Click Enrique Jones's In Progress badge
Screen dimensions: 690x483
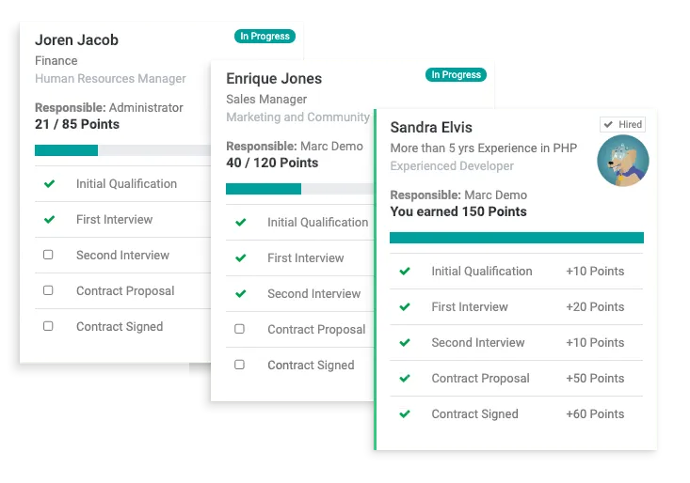pos(456,75)
